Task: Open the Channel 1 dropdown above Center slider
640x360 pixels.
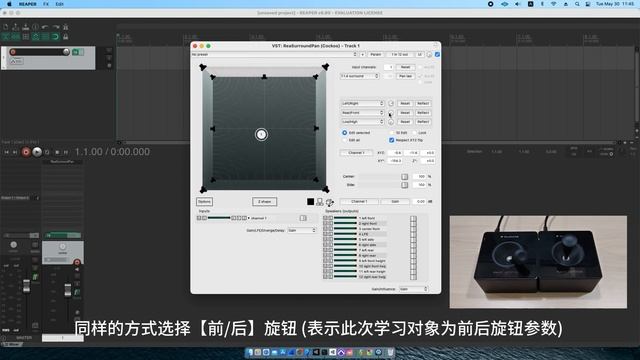Action: pyautogui.click(x=356, y=153)
